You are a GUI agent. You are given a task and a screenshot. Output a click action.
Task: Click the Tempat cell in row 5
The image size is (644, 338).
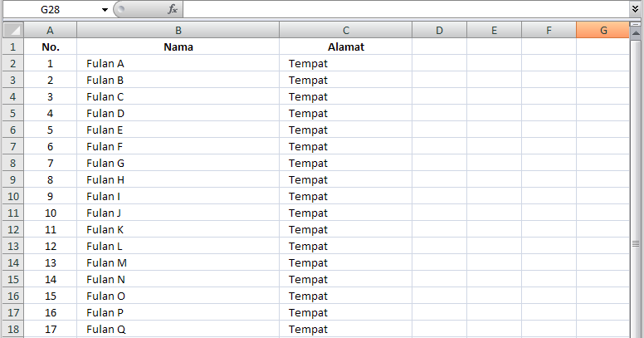[346, 114]
